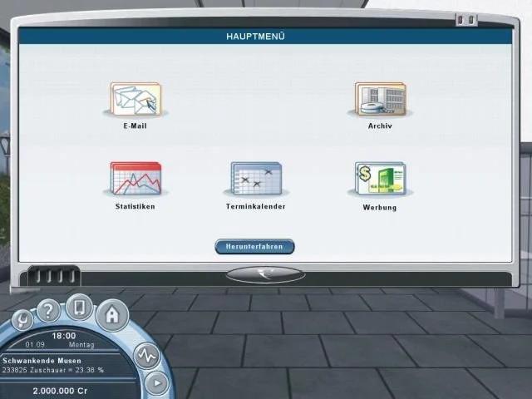This screenshot has height=399, width=532.
Task: Click the red indicator light on monitor
Action: point(461,20)
